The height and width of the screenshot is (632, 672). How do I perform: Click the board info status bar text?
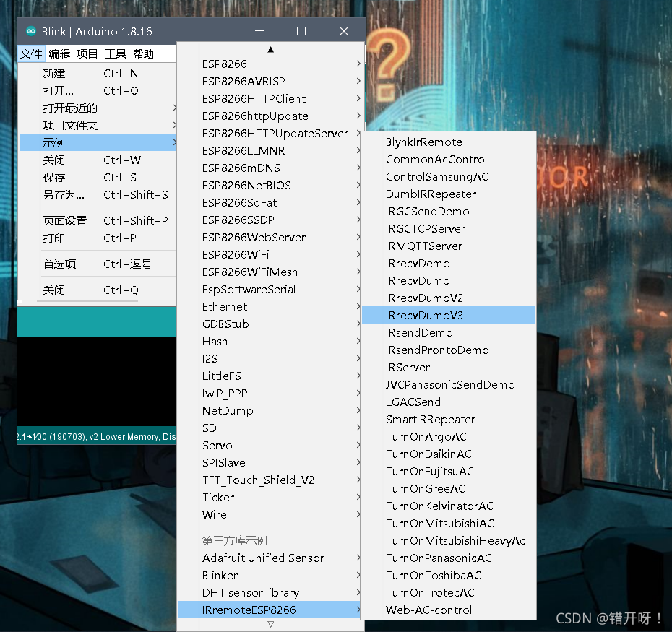96,436
